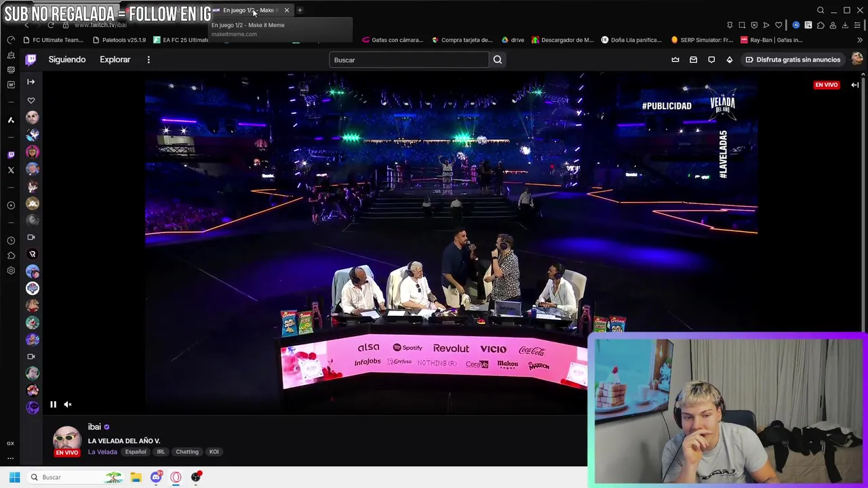Screen dimensions: 868x488
Task: Open Gafas con cámara bookmark
Action: [x=393, y=40]
